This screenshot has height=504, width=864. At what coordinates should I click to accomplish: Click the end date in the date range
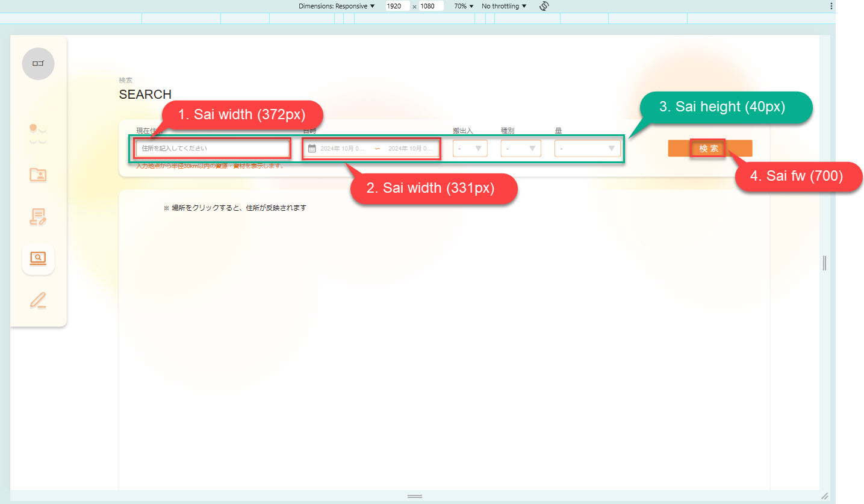pos(409,149)
